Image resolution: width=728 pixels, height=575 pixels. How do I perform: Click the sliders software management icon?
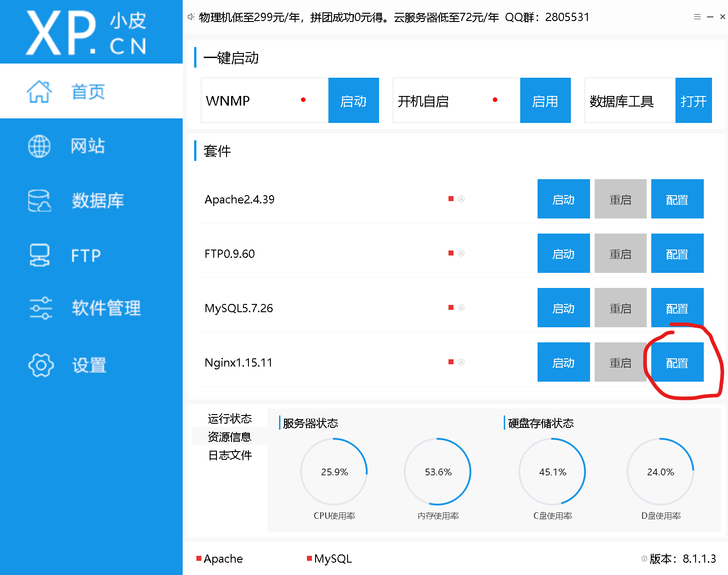coord(41,308)
